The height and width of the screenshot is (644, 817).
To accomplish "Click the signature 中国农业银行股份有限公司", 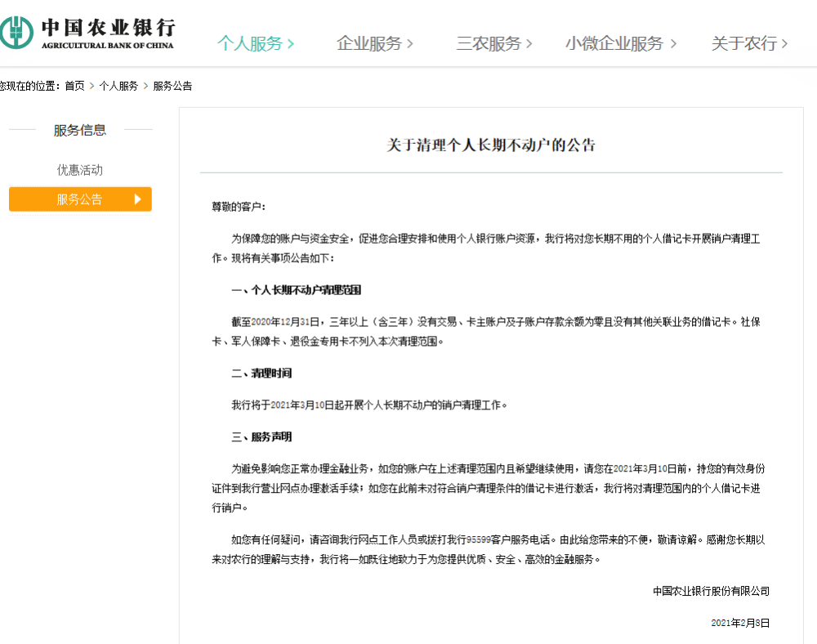I will click(x=712, y=591).
